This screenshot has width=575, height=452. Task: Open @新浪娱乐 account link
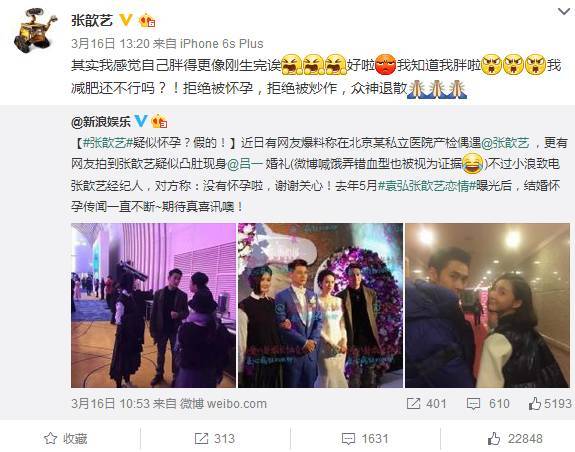pyautogui.click(x=101, y=121)
